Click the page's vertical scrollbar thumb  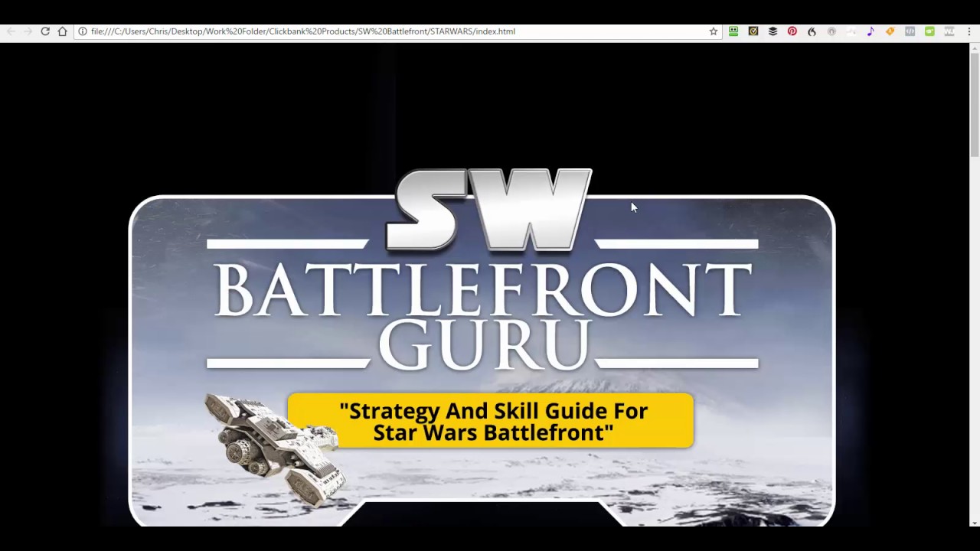pos(974,106)
